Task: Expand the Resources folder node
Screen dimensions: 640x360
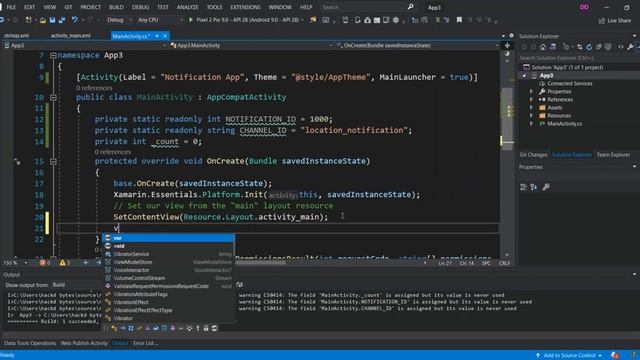Action: (531, 116)
